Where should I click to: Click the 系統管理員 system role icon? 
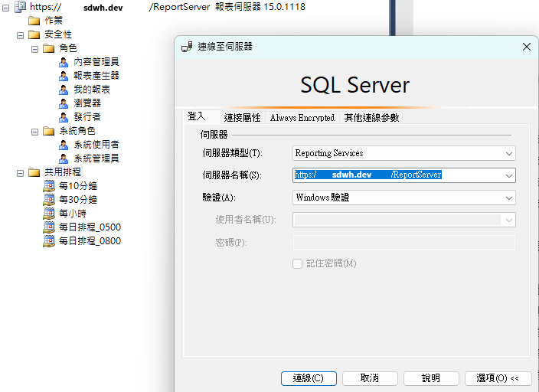click(64, 158)
